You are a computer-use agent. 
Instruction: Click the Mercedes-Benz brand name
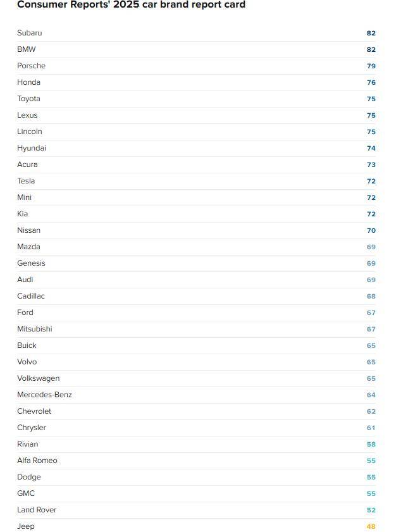(44, 395)
